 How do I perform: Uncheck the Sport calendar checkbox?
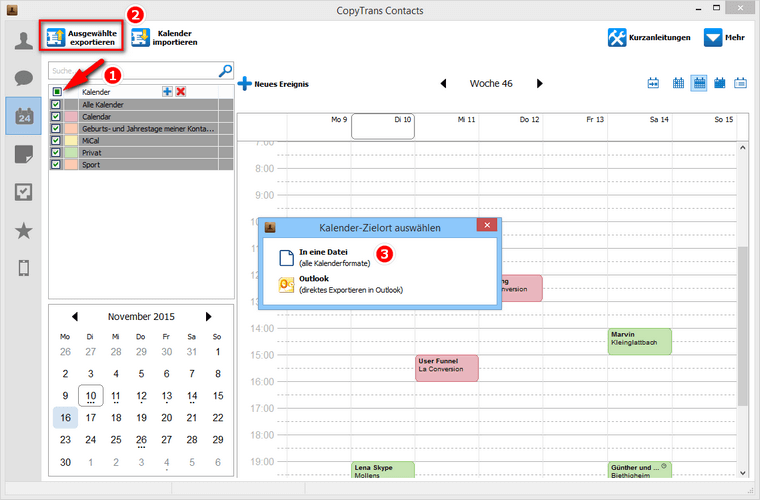click(56, 165)
